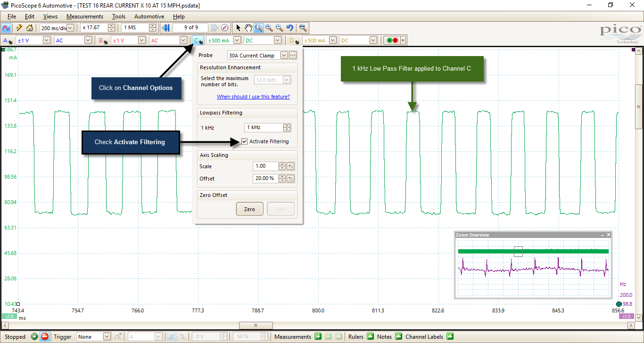Open the Help menu
Viewport: 644px width, 343px height.
(x=179, y=16)
